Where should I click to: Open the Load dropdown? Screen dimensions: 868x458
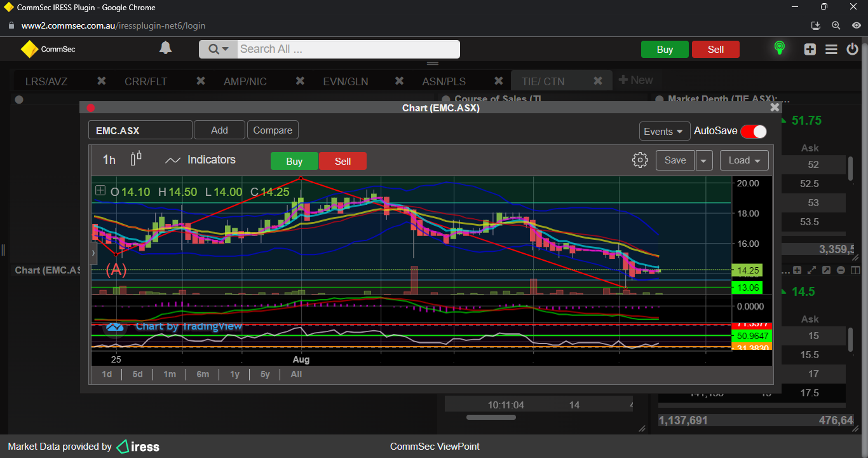click(744, 160)
